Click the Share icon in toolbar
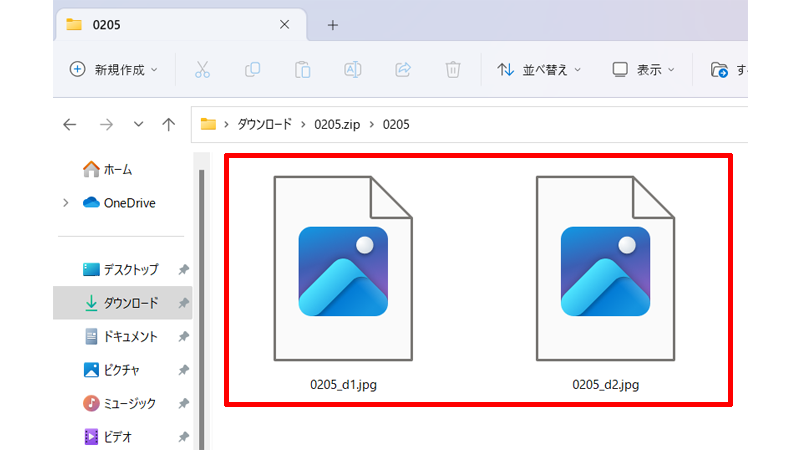This screenshot has width=800, height=450. tap(403, 69)
